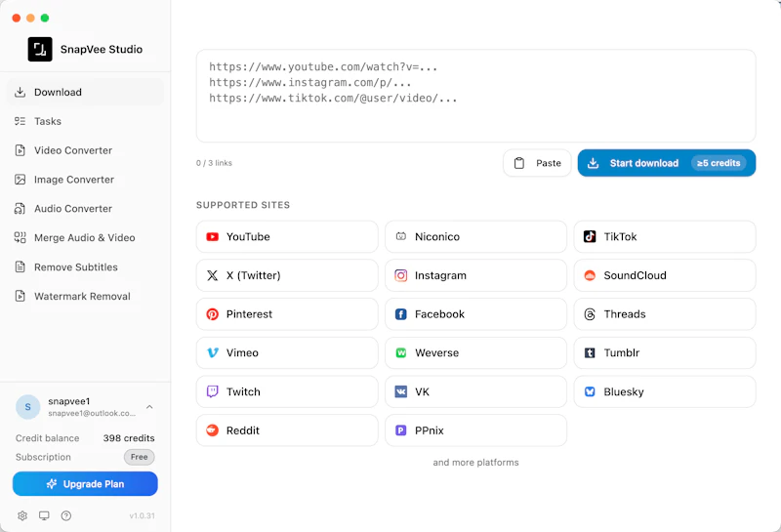The height and width of the screenshot is (532, 781).
Task: Select the YouTube supported site card
Action: [287, 236]
